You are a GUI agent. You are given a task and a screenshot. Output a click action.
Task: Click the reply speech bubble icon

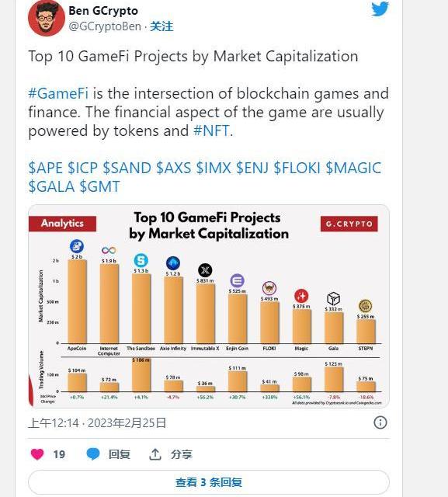click(x=93, y=454)
